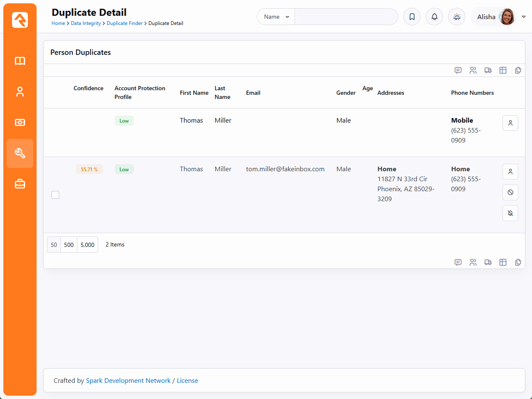Click the briefcase icon in sidebar
The image size is (532, 399).
tap(20, 184)
